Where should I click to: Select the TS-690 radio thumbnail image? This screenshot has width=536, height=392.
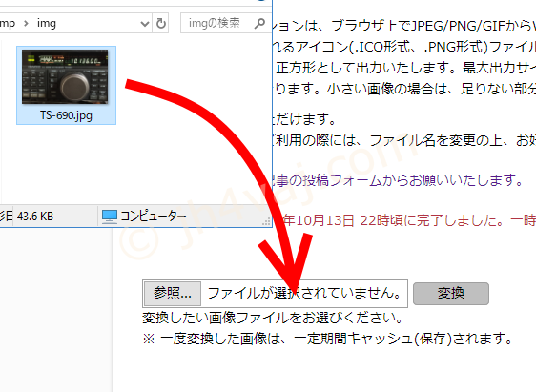[65, 77]
